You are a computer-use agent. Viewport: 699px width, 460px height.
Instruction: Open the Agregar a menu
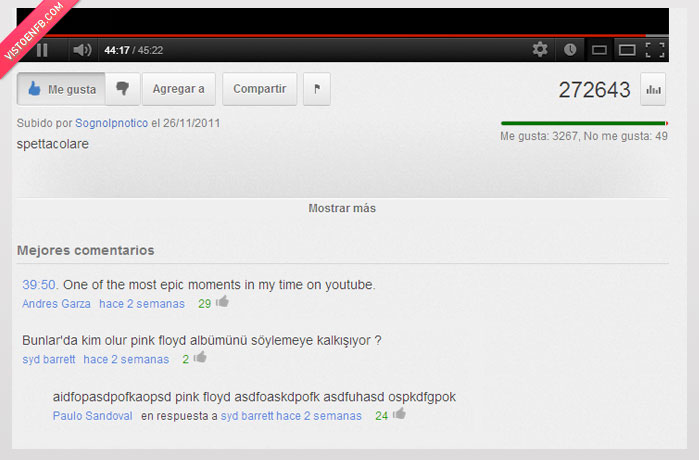pyautogui.click(x=179, y=89)
